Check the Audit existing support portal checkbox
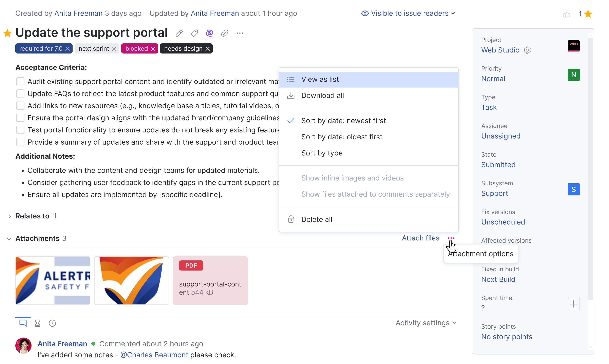Image resolution: width=609 pixels, height=364 pixels. tap(20, 81)
